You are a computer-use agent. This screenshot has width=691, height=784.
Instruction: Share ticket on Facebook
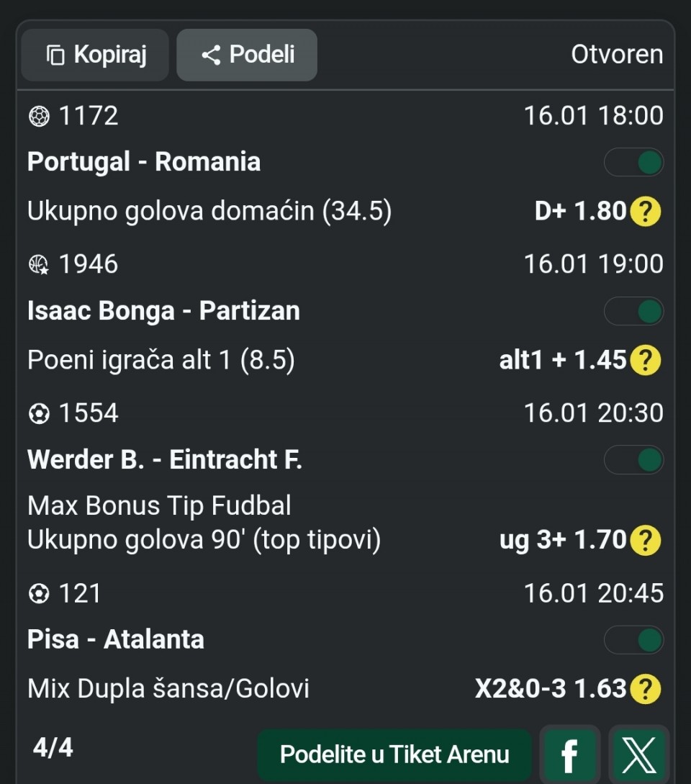coord(569,754)
